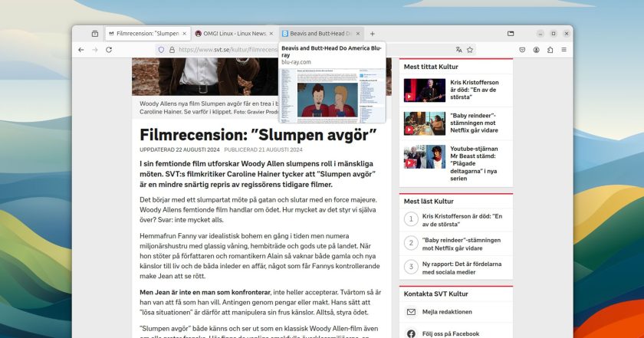Screen dimensions: 644x338
Task: Click "UPPDATERAD 22 AUGUSTI 2024" date text
Action: coord(179,149)
